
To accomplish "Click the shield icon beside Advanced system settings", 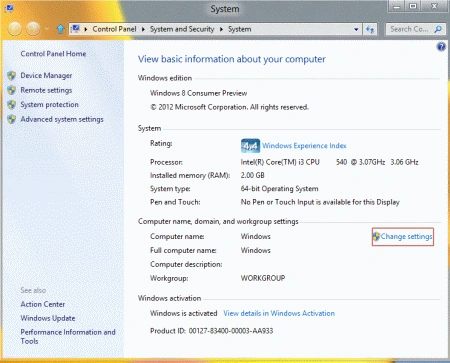I will (x=12, y=119).
